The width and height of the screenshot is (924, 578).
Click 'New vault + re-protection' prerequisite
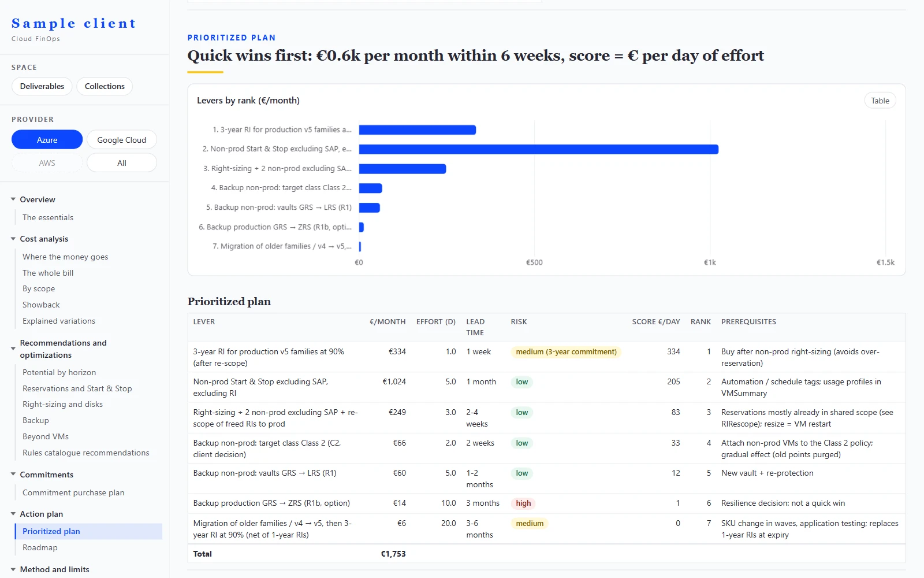click(x=767, y=473)
